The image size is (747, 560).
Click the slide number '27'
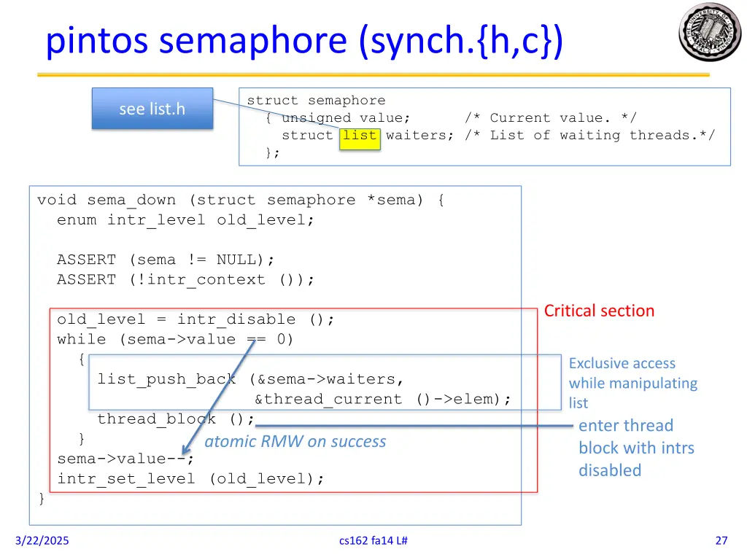(x=721, y=540)
